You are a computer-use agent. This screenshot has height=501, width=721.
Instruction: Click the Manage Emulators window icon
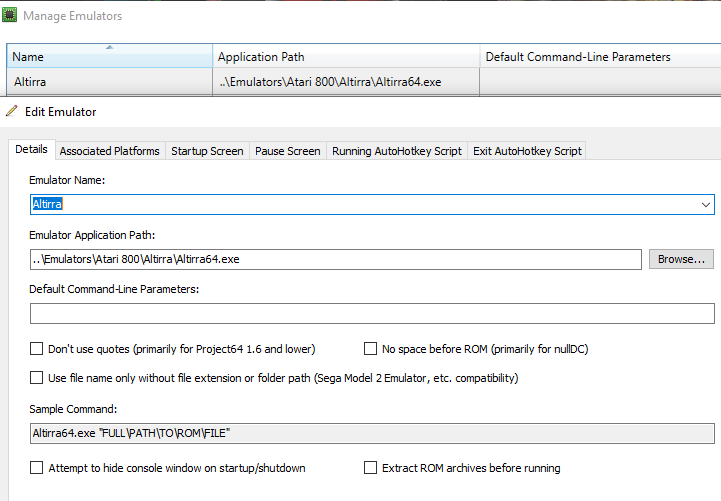pos(9,15)
